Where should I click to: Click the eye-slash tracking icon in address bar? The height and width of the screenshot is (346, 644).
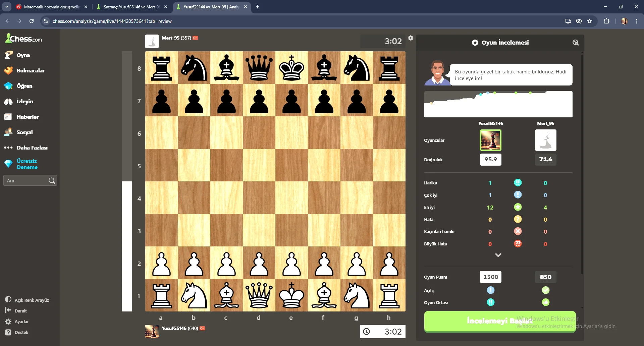tap(579, 21)
